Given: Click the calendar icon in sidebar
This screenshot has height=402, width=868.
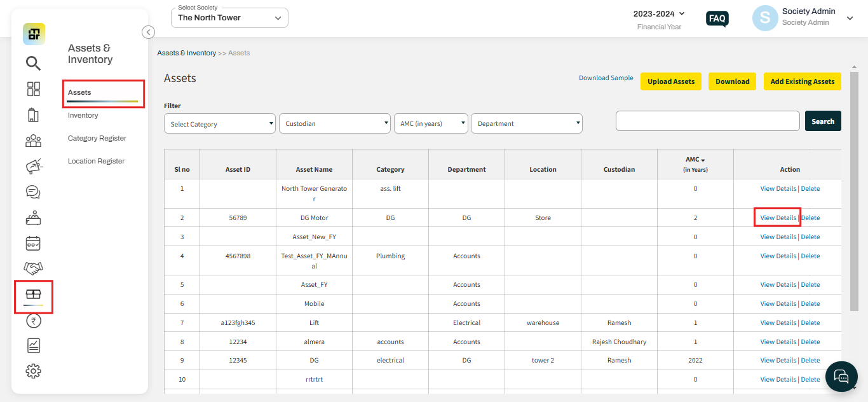Looking at the screenshot, I should (x=33, y=243).
